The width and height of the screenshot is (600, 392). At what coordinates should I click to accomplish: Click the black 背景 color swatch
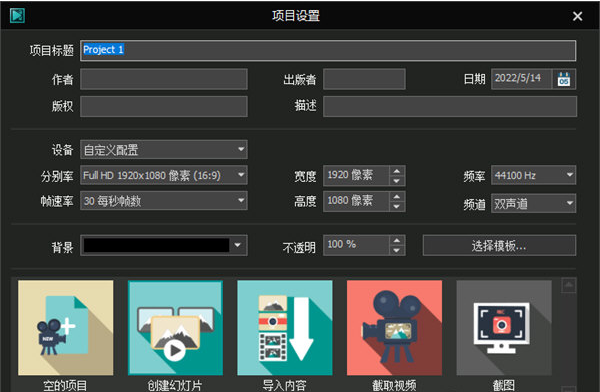click(x=157, y=245)
